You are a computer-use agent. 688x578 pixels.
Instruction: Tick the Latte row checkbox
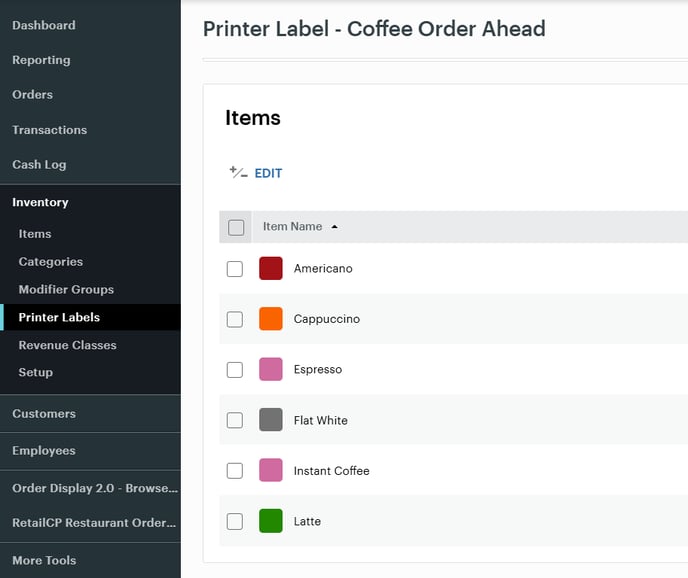pos(235,521)
